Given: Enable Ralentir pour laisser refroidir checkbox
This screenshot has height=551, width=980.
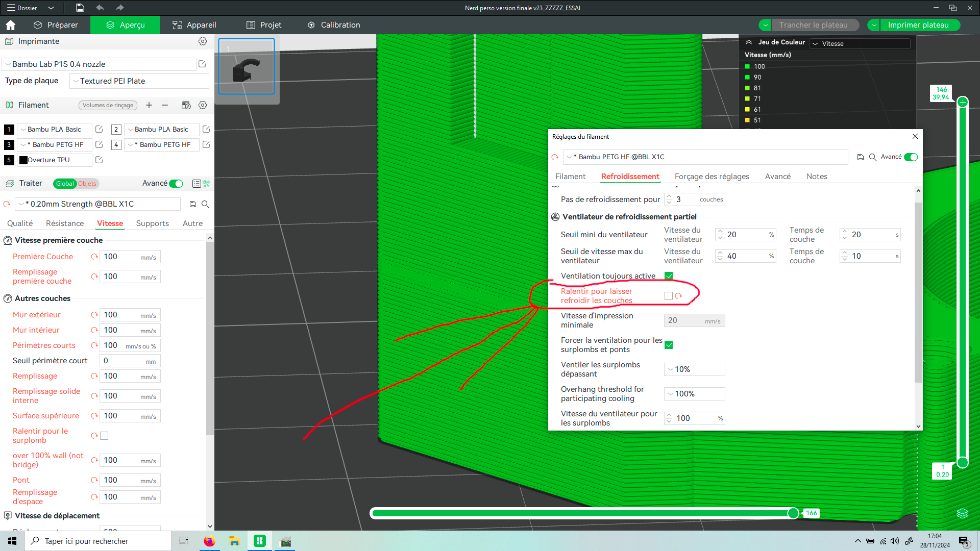Looking at the screenshot, I should pos(669,296).
